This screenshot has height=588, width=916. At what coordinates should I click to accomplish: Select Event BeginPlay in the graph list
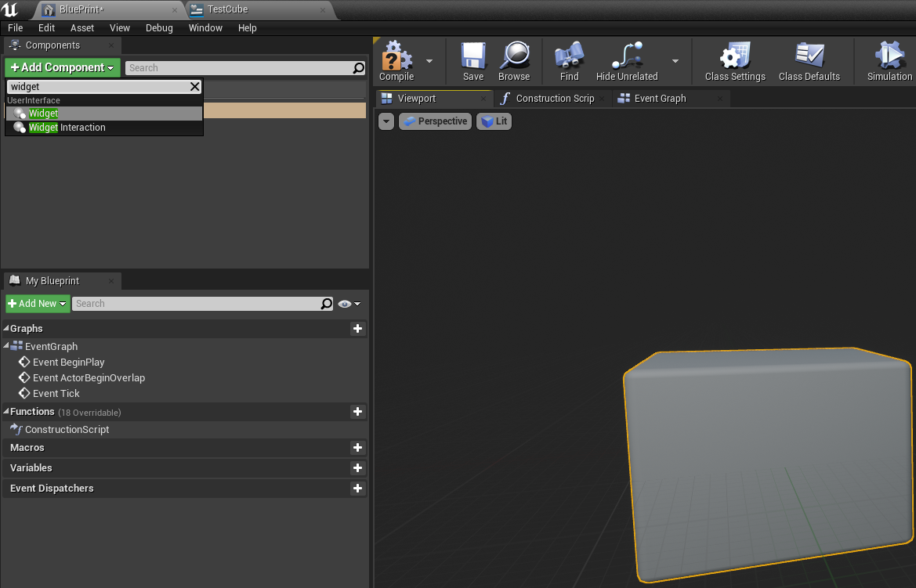(x=68, y=362)
